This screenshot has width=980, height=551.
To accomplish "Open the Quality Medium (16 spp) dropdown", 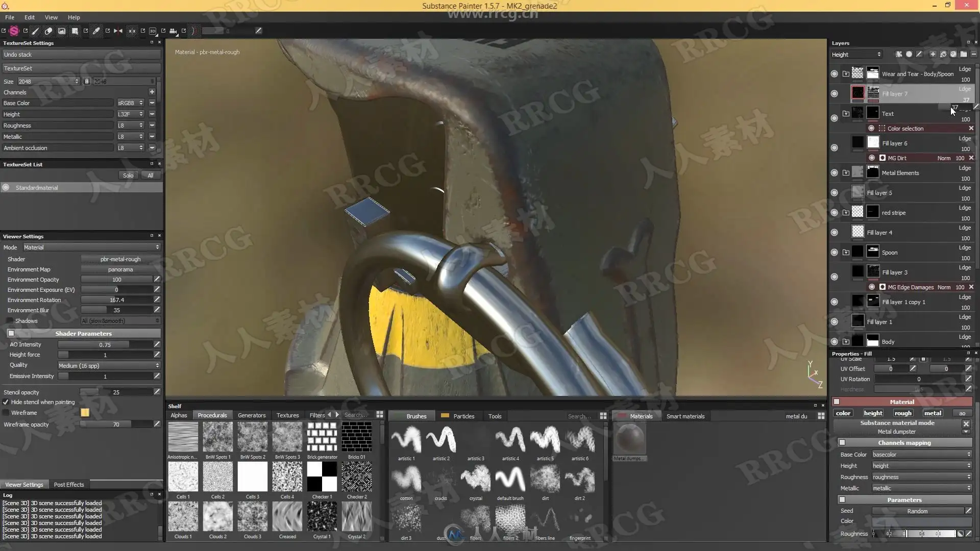I will [109, 366].
